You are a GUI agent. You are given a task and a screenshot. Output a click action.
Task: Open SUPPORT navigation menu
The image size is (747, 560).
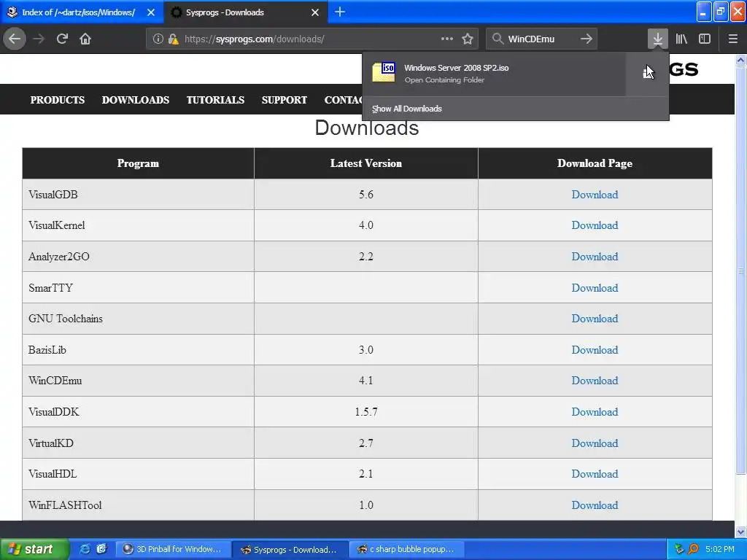pyautogui.click(x=284, y=100)
